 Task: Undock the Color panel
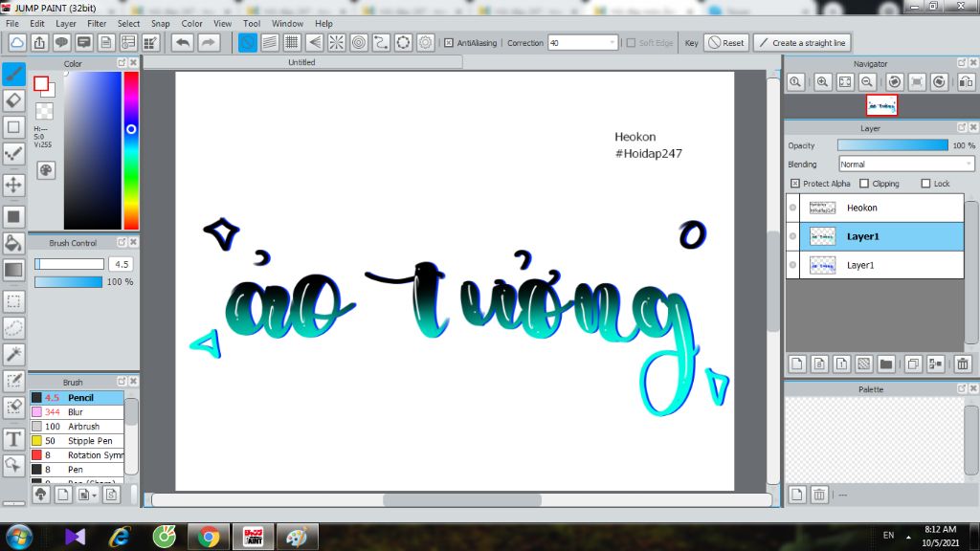click(122, 62)
